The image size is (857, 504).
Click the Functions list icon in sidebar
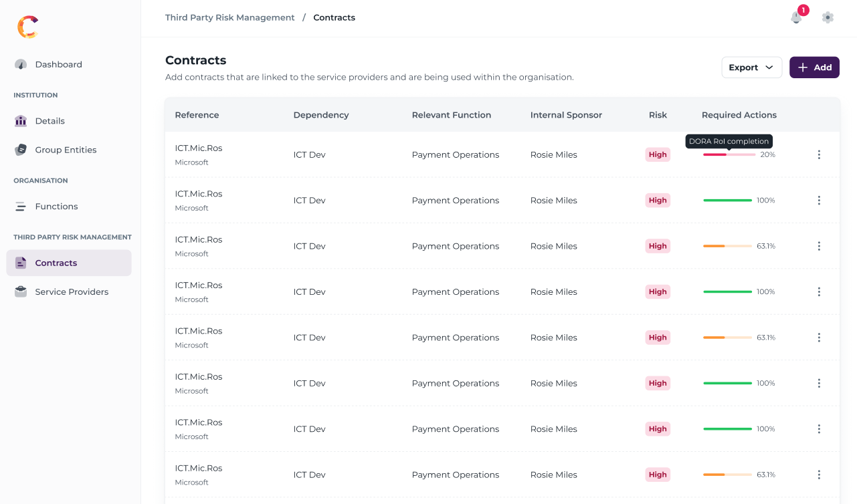tap(21, 207)
